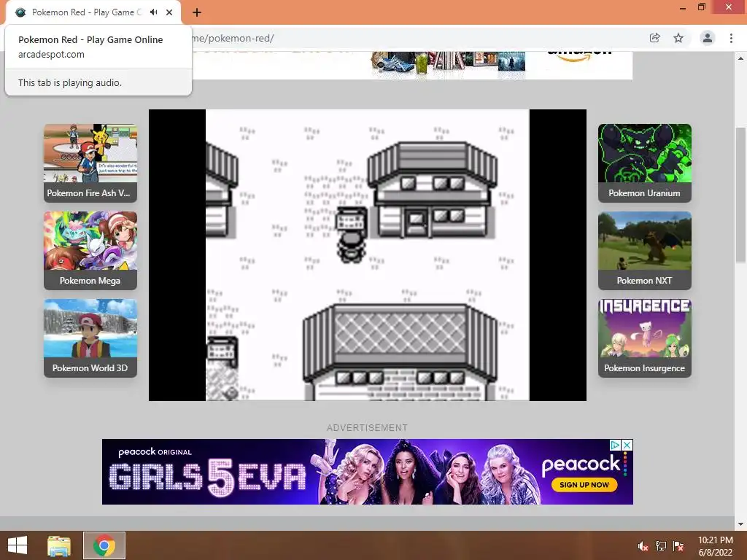Restore down the Chrome window
The image size is (747, 560).
(x=702, y=7)
